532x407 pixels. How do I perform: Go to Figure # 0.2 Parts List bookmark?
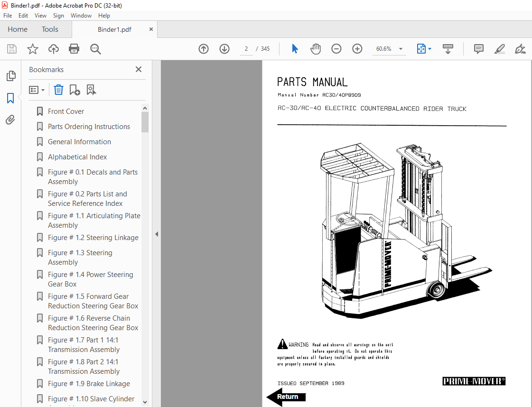[87, 198]
